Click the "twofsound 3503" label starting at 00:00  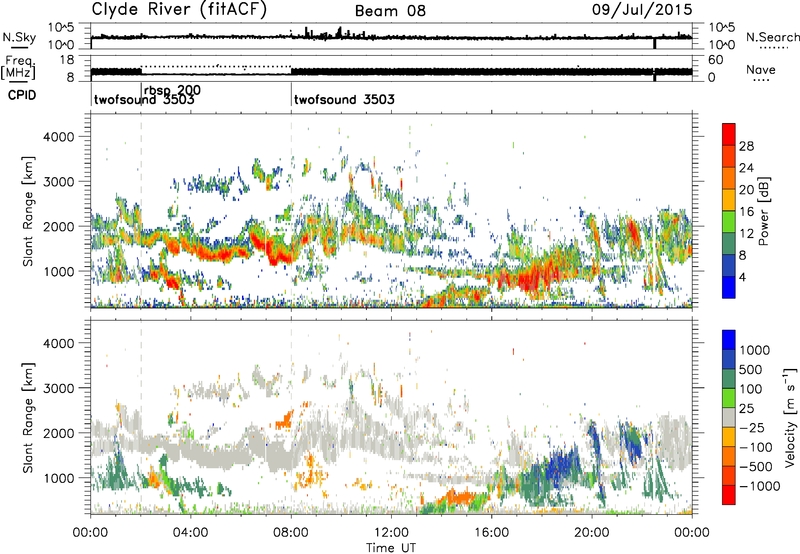click(144, 100)
